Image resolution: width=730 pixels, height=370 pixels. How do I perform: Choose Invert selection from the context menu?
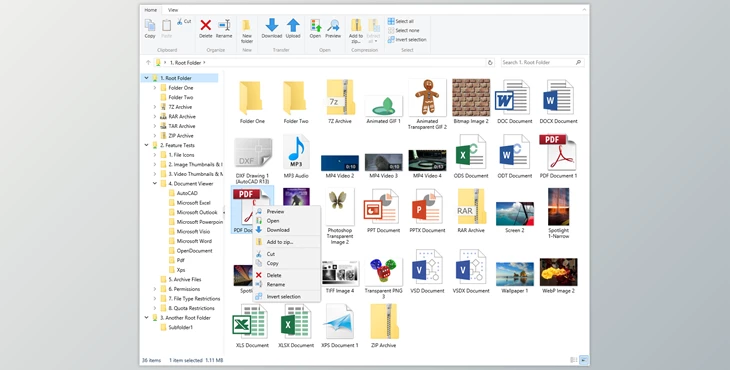[287, 296]
